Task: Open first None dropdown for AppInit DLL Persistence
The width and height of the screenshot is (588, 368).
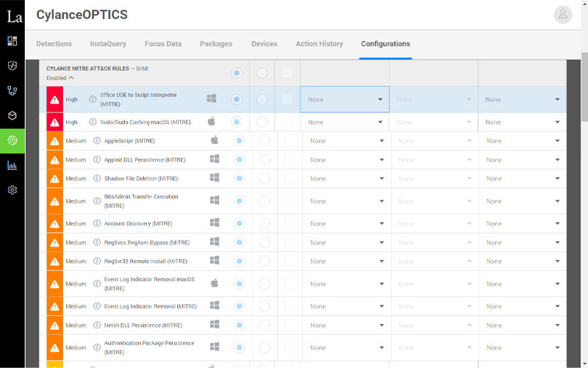Action: pos(346,160)
